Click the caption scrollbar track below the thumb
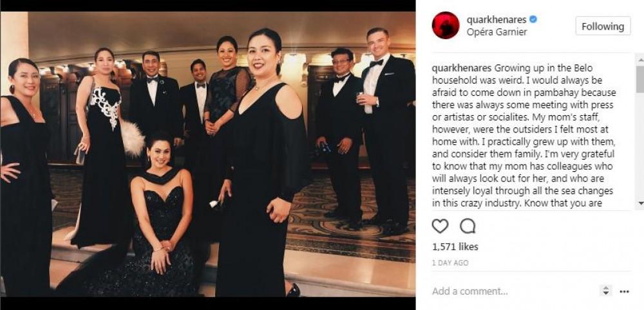Screen dimensions: 644x310 coord(640,145)
